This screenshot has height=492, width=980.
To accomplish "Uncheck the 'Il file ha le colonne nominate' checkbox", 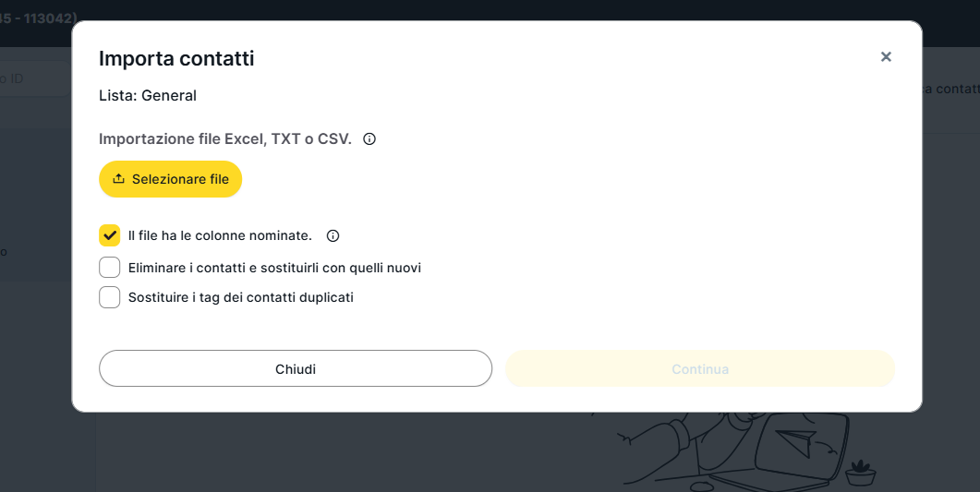I will pyautogui.click(x=110, y=235).
